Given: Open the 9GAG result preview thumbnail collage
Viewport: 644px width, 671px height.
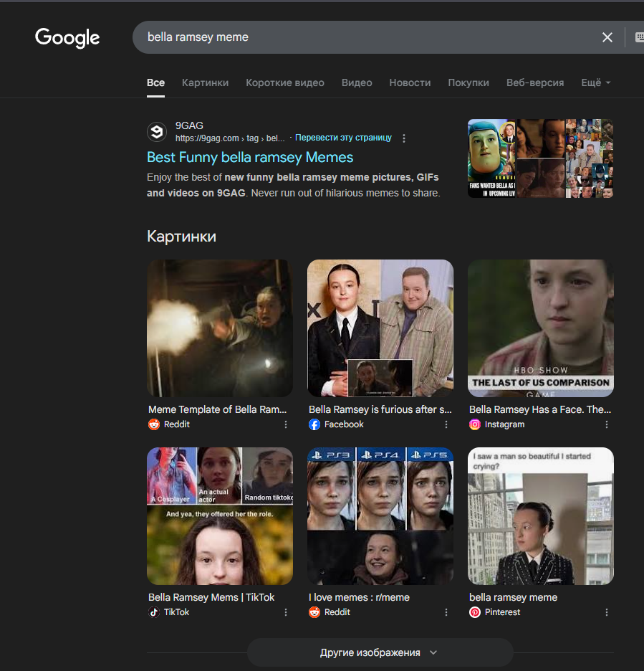Looking at the screenshot, I should point(541,158).
